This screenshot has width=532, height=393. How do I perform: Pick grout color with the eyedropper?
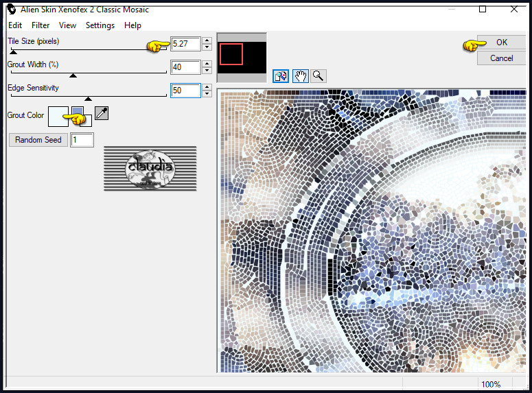102,113
